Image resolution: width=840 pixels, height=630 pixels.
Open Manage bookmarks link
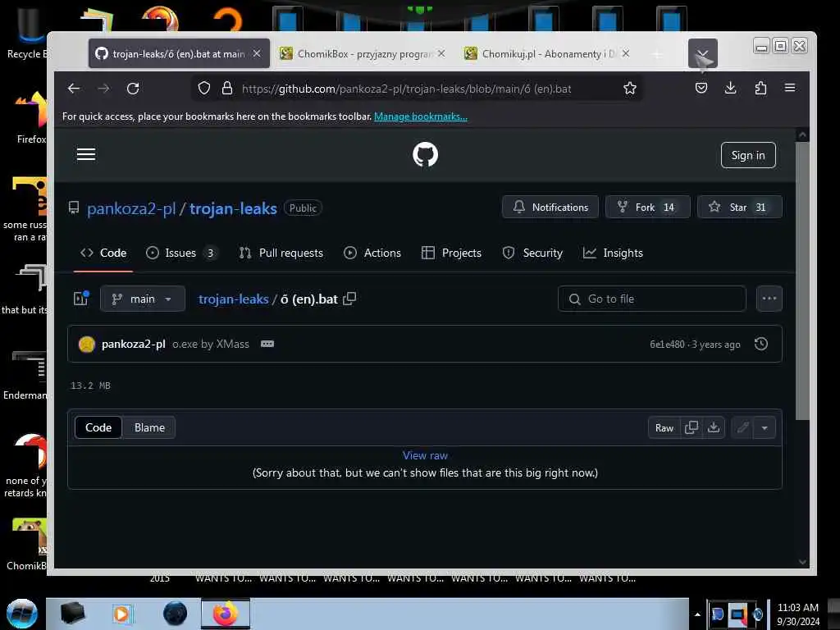[x=421, y=116]
